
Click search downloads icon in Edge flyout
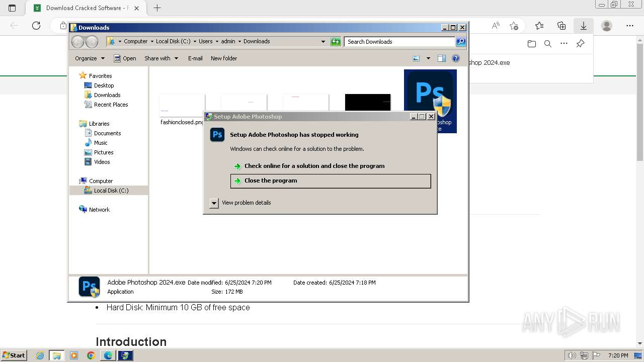pos(548,44)
